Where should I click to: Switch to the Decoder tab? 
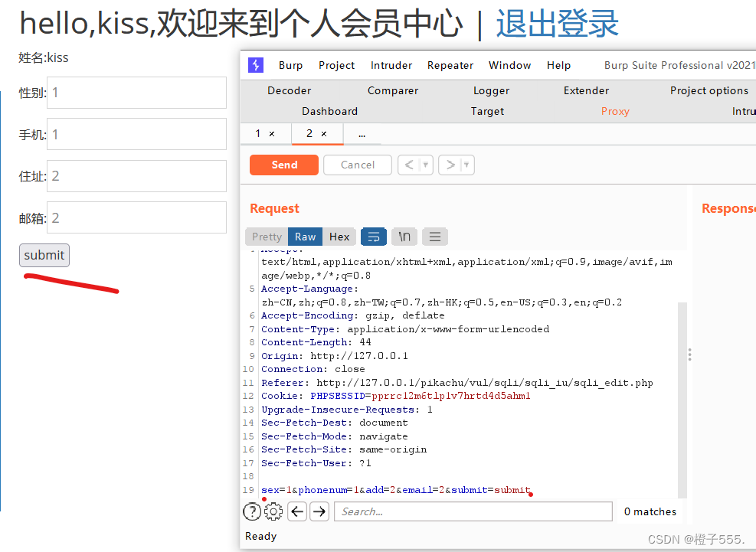coord(290,90)
